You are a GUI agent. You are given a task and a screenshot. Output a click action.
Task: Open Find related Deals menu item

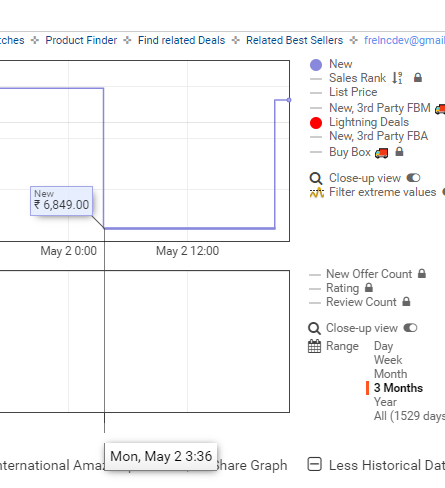tap(181, 40)
